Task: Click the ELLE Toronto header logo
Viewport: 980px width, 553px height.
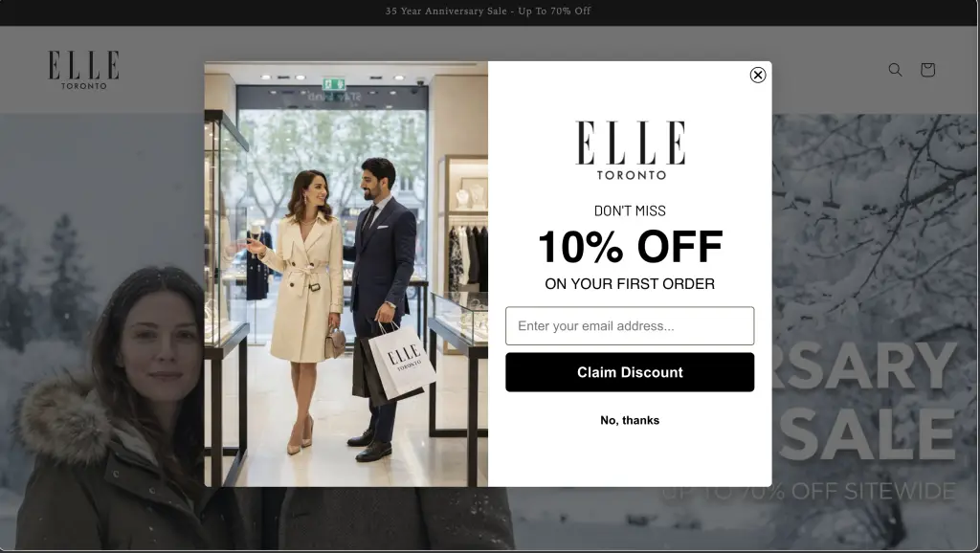Action: coord(84,70)
